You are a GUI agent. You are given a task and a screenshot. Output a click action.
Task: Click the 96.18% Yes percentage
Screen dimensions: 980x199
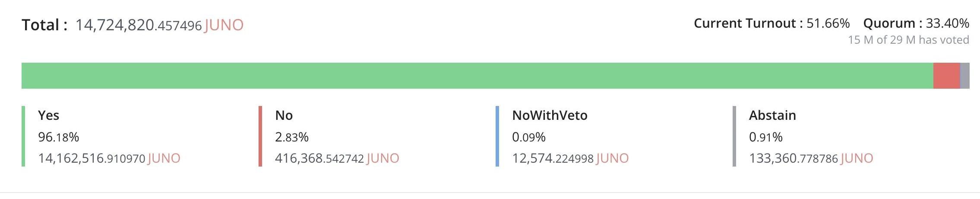[x=58, y=137]
